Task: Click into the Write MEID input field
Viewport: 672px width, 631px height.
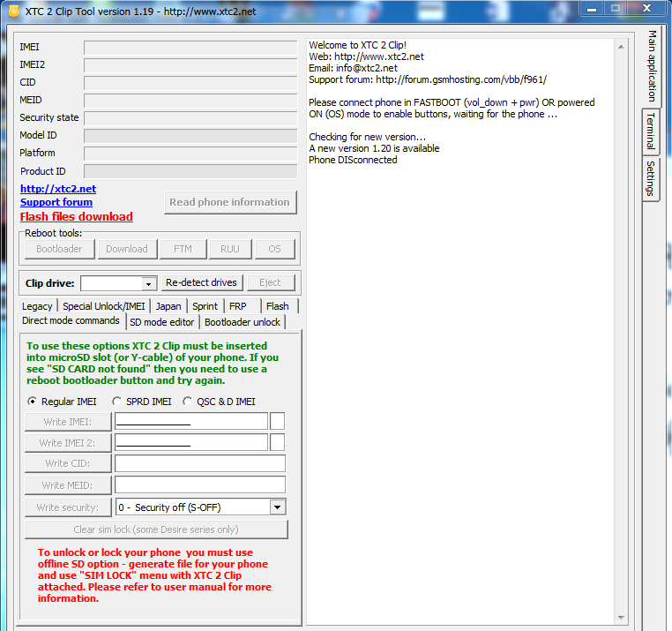Action: 199,485
